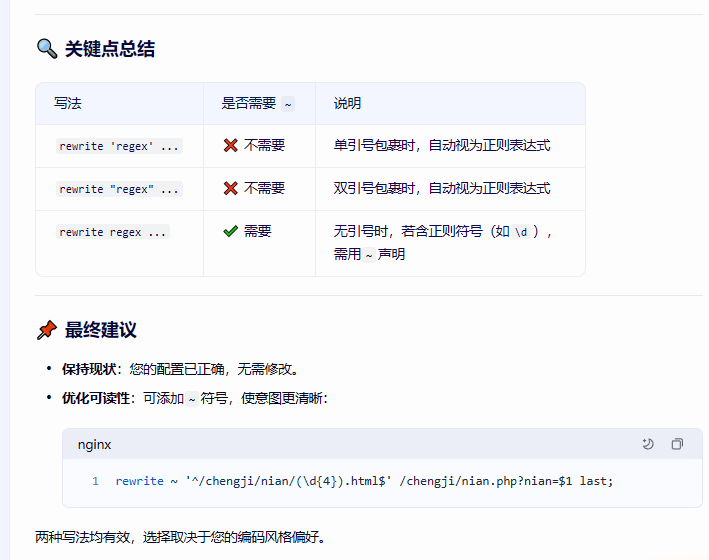Click the red X in the rewrite "regex" row
709x560 pixels.
click(x=230, y=189)
